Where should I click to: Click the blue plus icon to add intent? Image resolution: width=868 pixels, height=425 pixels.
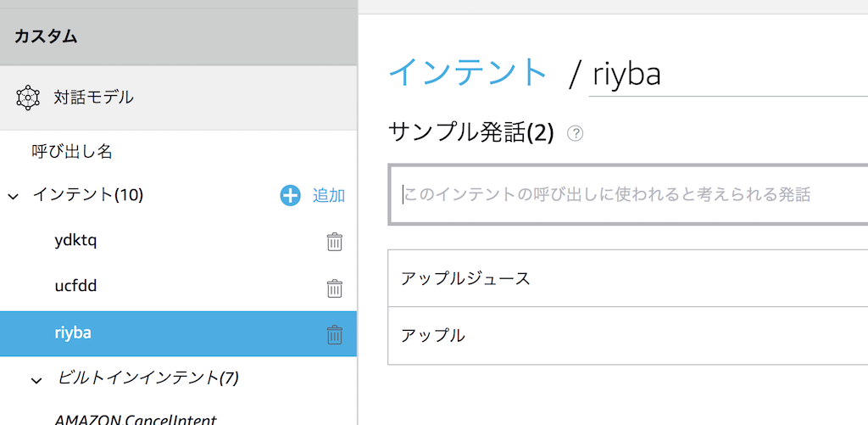click(x=290, y=195)
